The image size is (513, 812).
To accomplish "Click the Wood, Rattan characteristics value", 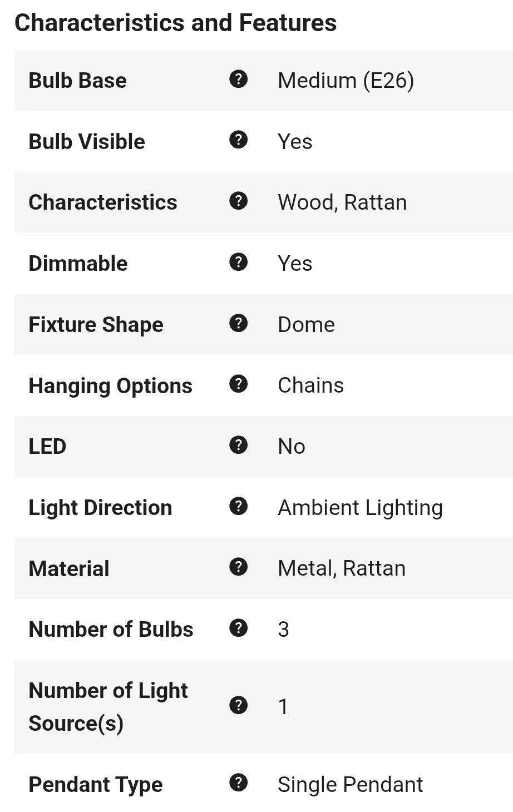I will pos(342,202).
